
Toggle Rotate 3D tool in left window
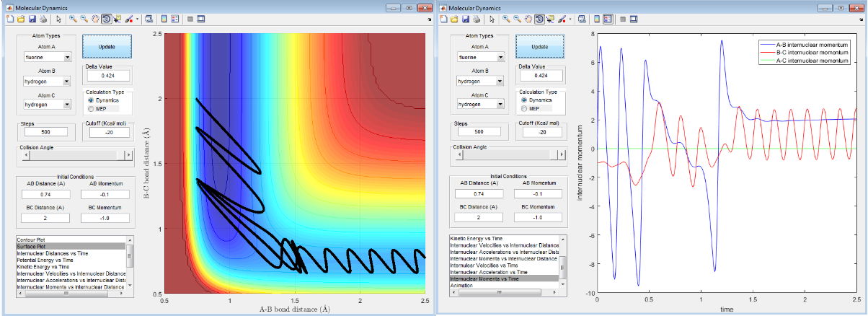[105, 19]
